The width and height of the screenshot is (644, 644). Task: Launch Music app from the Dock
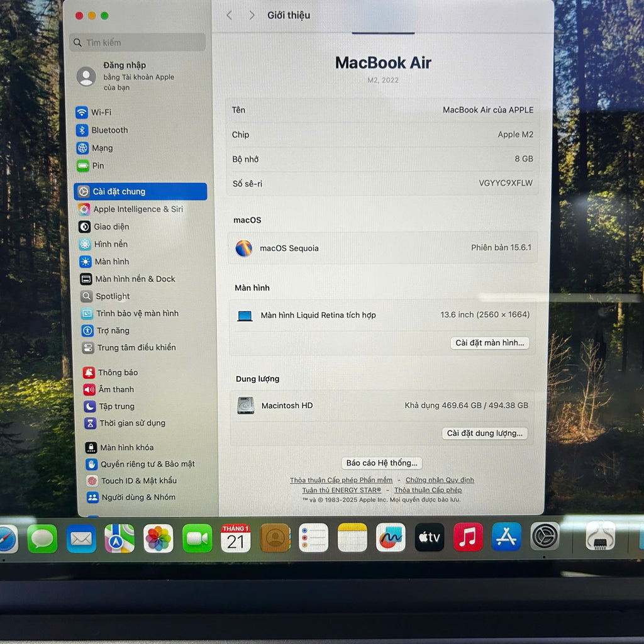point(468,537)
